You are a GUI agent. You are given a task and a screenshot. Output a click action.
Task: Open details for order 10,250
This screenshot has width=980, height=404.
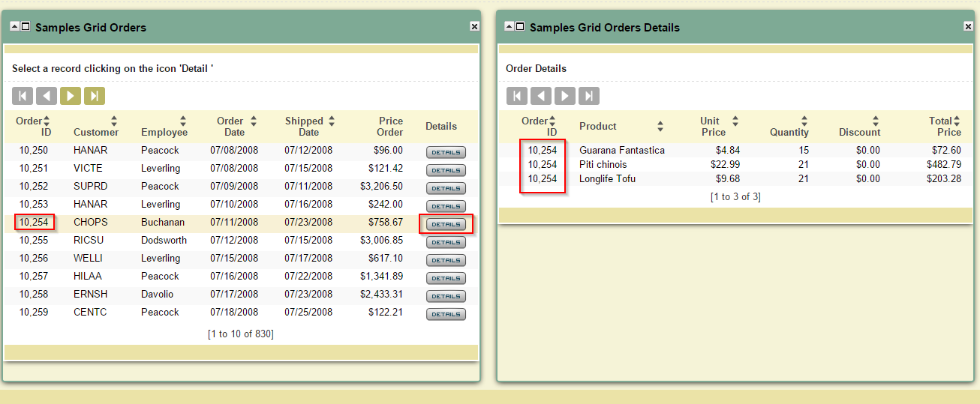click(x=446, y=152)
